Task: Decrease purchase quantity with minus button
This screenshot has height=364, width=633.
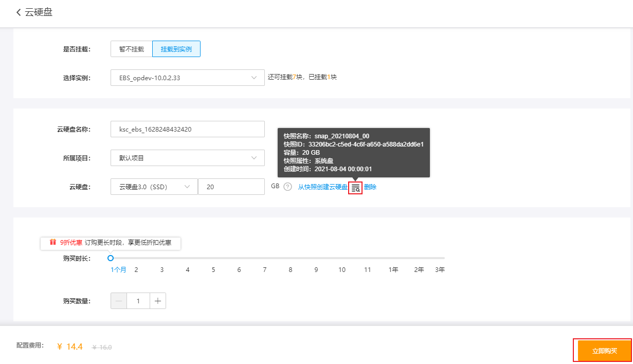Action: click(x=119, y=301)
